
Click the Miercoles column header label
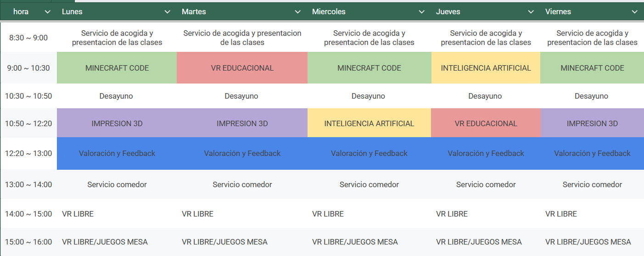point(329,12)
